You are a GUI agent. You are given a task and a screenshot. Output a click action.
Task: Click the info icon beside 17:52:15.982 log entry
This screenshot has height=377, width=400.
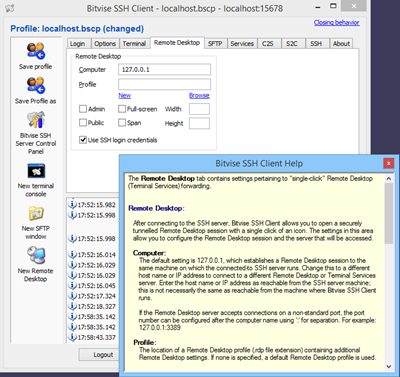72,204
